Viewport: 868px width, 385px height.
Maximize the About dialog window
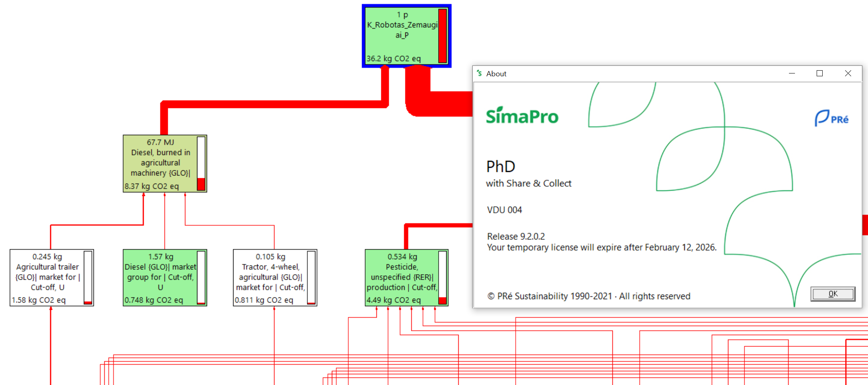819,73
